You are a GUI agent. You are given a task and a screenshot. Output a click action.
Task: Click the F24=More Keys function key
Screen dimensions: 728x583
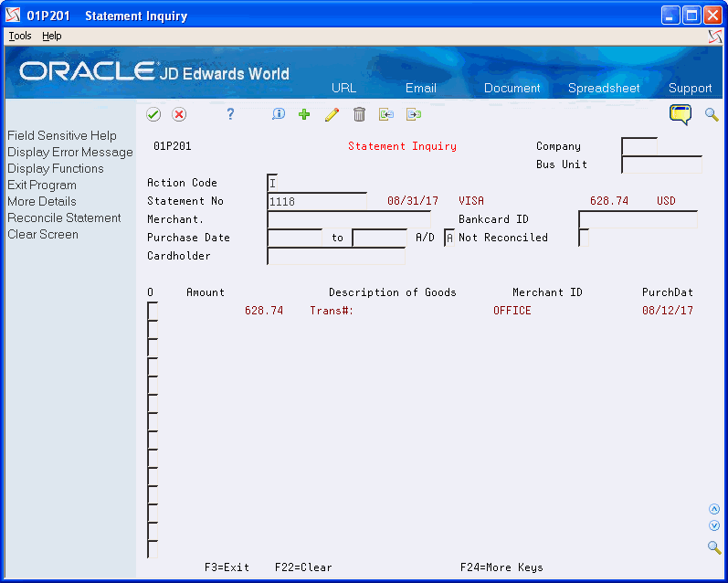tap(501, 567)
